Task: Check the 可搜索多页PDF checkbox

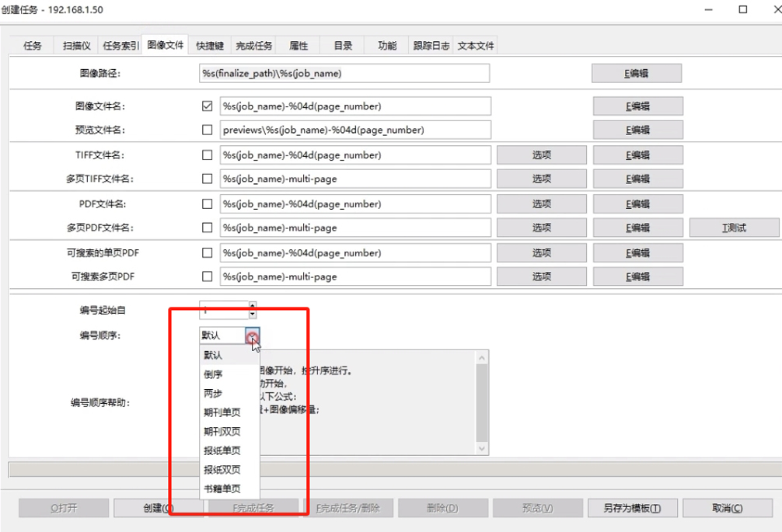Action: coord(207,276)
